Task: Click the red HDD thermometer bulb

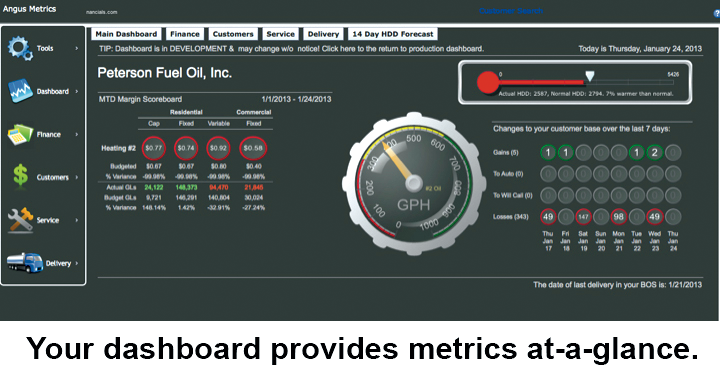Action: [x=488, y=83]
